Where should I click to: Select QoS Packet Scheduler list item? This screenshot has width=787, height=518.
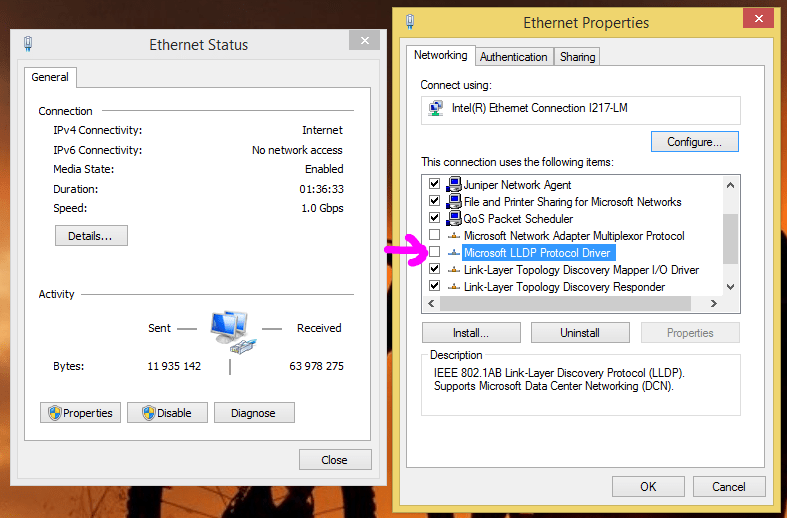point(518,219)
